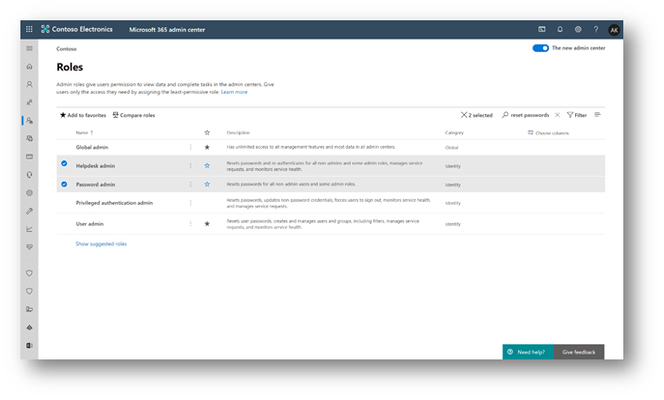Viewport: 664px width, 400px height.
Task: Toggle favorite star for Helpdesk admin
Action: tap(207, 166)
